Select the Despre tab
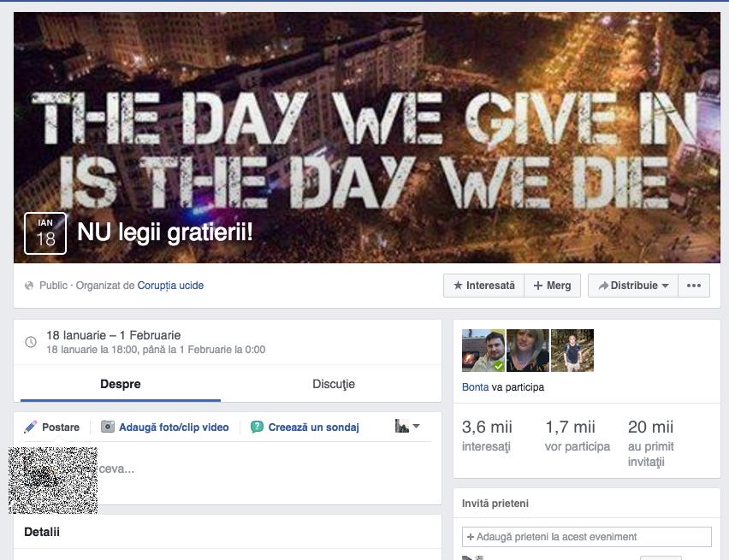The height and width of the screenshot is (560, 729). coord(121,384)
